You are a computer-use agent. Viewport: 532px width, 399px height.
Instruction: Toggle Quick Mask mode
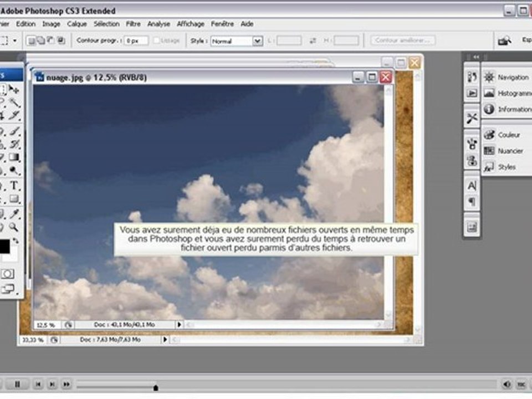8,274
